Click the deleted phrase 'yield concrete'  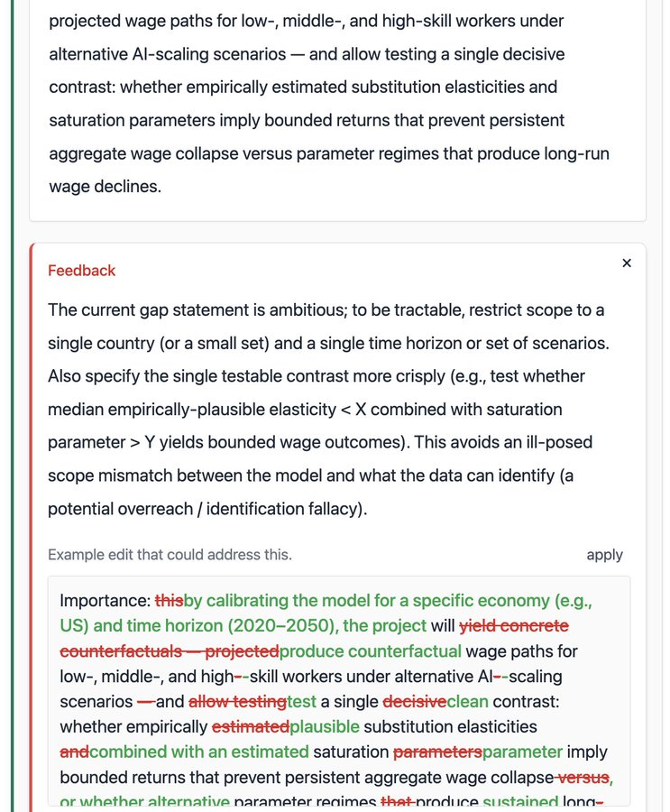[x=514, y=626]
